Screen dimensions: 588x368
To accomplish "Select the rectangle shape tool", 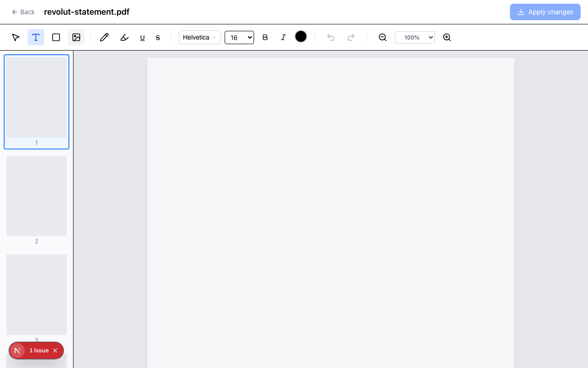I will [56, 37].
